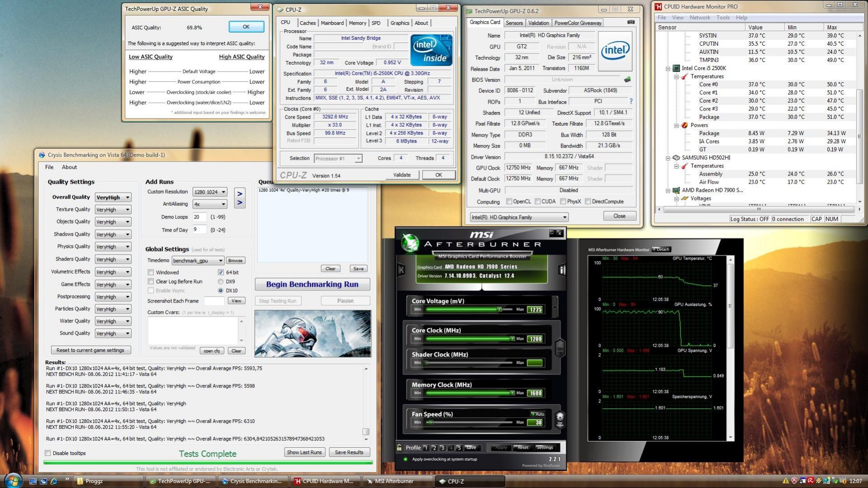Open the Crysis tool File menu
This screenshot has width=868, height=488.
[49, 167]
